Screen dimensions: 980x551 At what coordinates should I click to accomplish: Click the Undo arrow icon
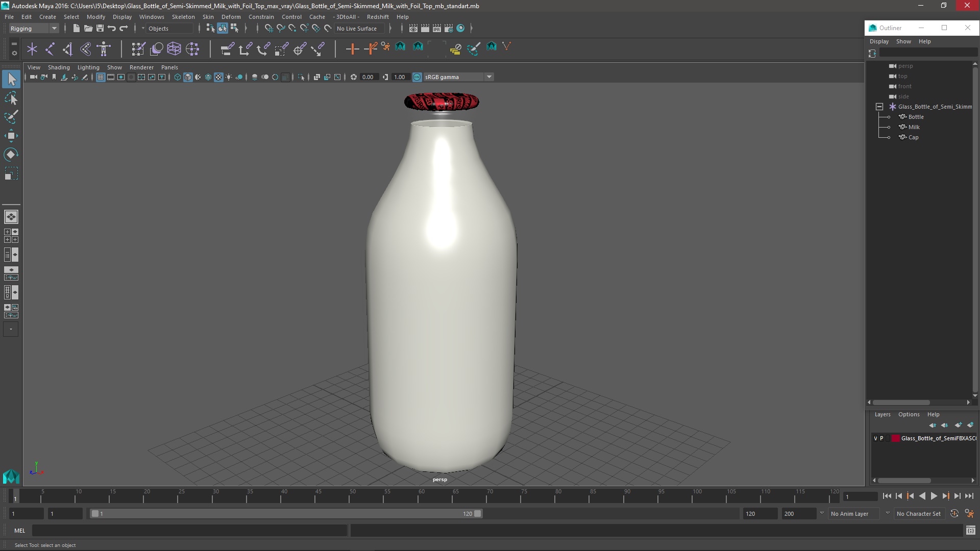pos(112,29)
